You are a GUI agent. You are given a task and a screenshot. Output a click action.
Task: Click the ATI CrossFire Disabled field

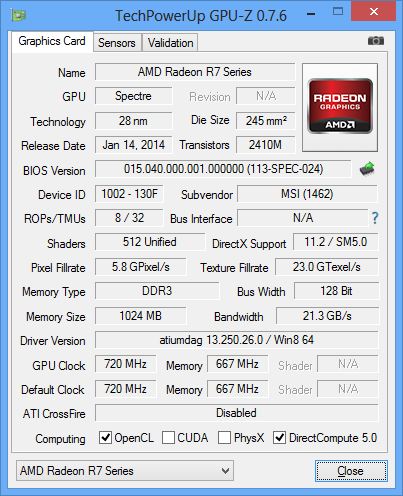237,413
